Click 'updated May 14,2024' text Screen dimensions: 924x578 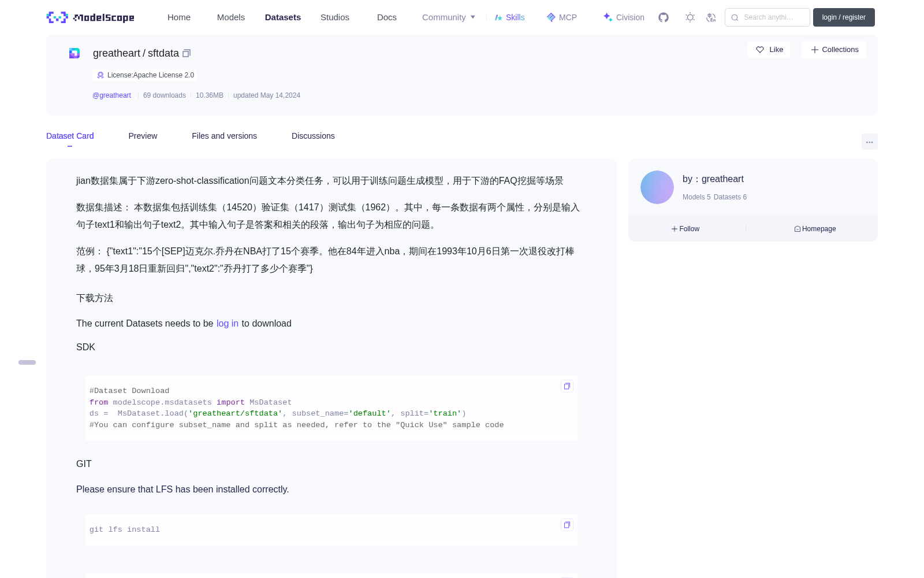[x=267, y=95]
